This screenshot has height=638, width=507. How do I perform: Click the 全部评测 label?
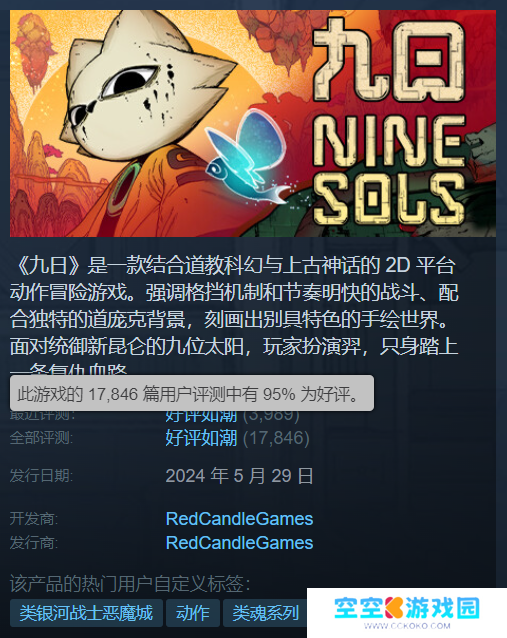coord(41,438)
